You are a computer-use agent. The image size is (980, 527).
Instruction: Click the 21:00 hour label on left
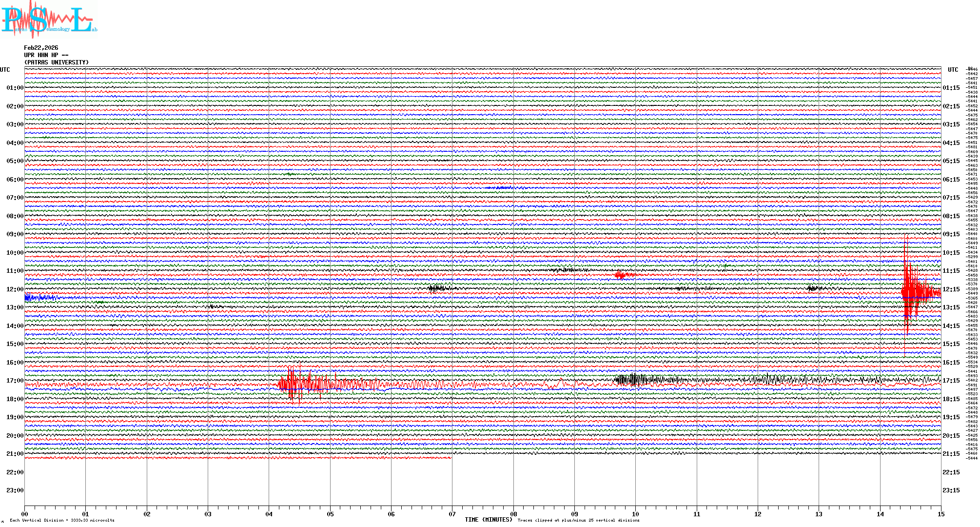click(x=15, y=454)
